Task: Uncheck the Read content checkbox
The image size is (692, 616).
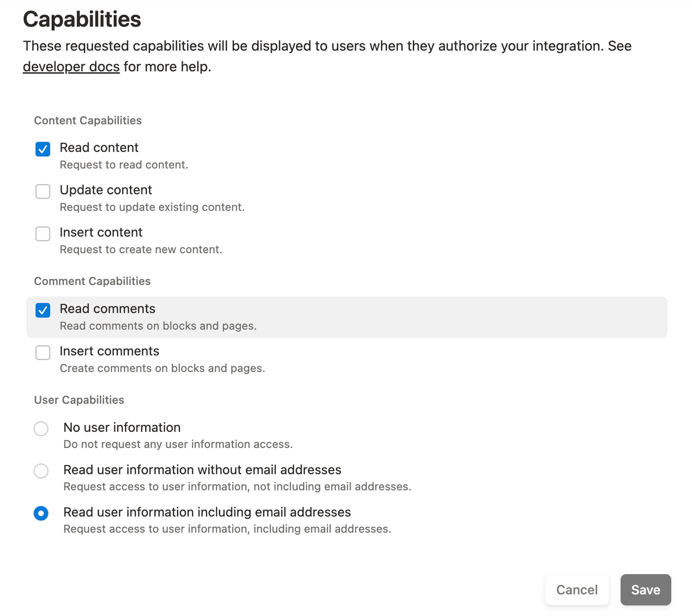Action: click(x=43, y=149)
